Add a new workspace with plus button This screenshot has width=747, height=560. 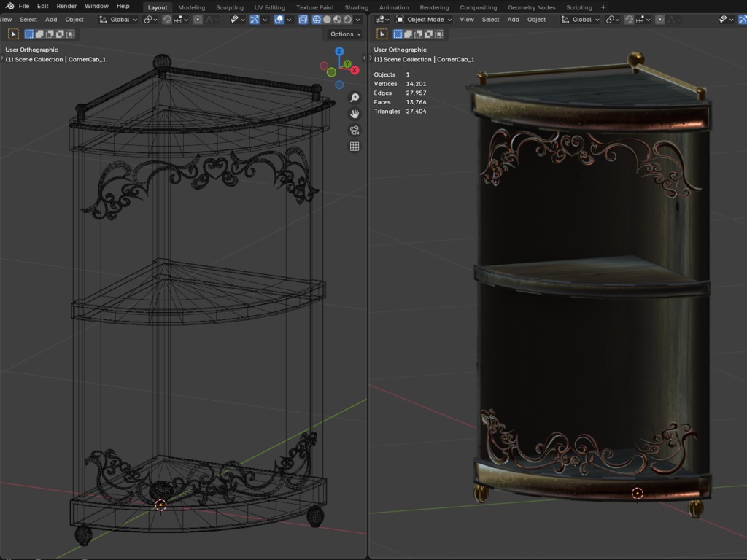coord(603,7)
